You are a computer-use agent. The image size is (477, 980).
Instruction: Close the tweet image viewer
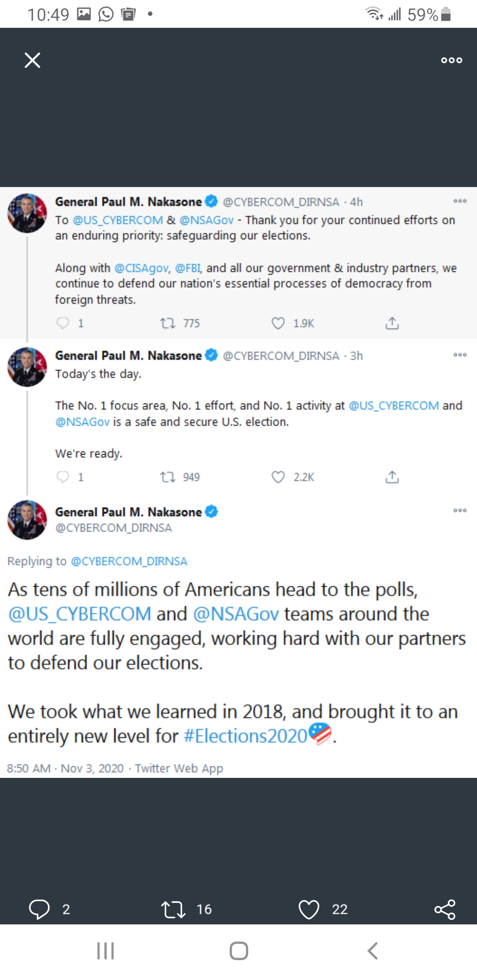(32, 60)
